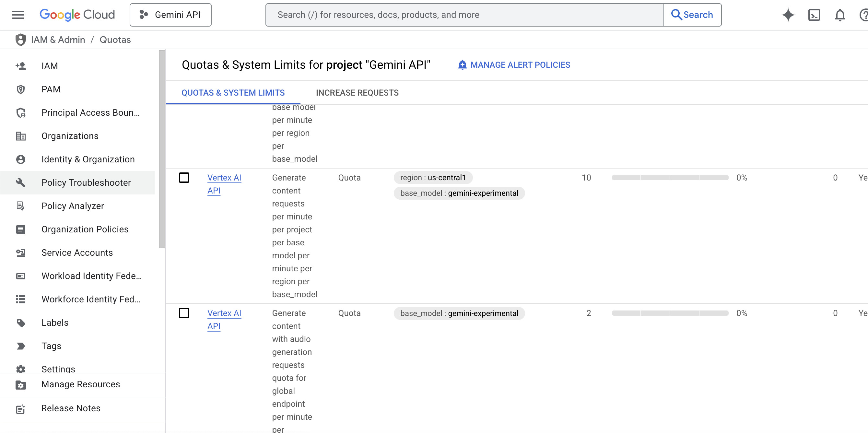Image resolution: width=868 pixels, height=433 pixels.
Task: Click the 0% usage bar for us-central1
Action: click(x=670, y=178)
